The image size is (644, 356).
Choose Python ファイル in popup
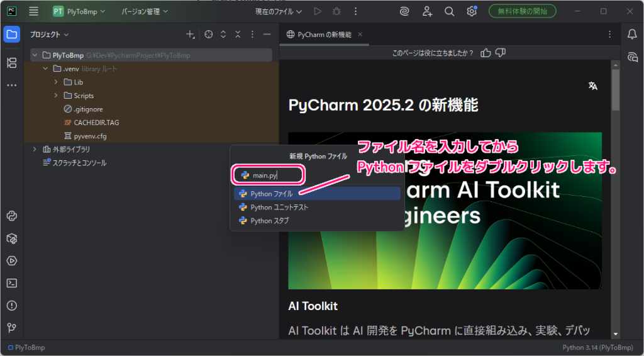(x=317, y=193)
